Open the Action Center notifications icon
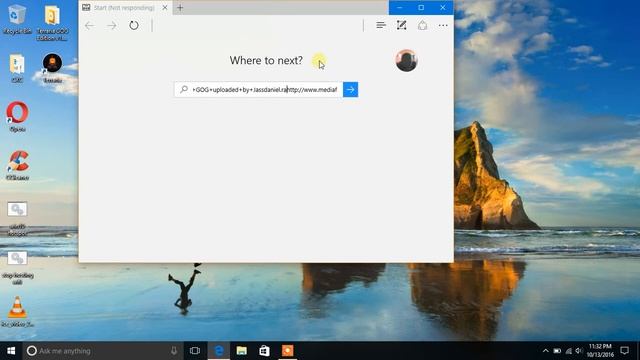This screenshot has height=360, width=640. tap(624, 351)
